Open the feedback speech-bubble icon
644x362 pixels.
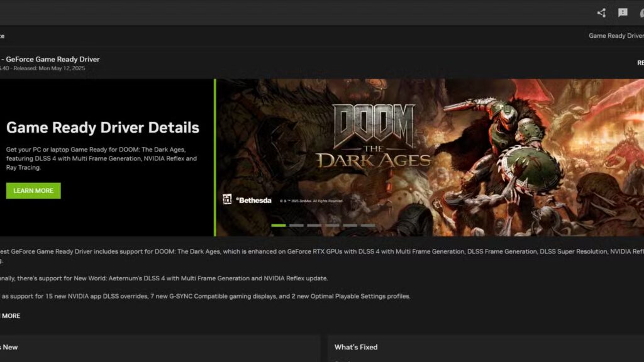point(623,13)
